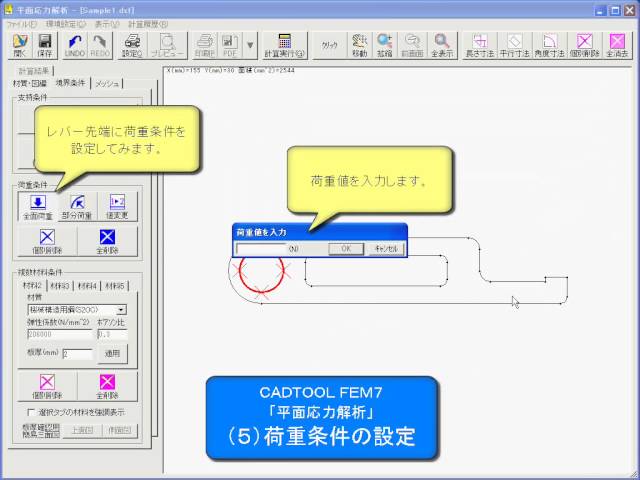Select the 材料2 tab
The width and height of the screenshot is (640, 480).
tap(32, 286)
